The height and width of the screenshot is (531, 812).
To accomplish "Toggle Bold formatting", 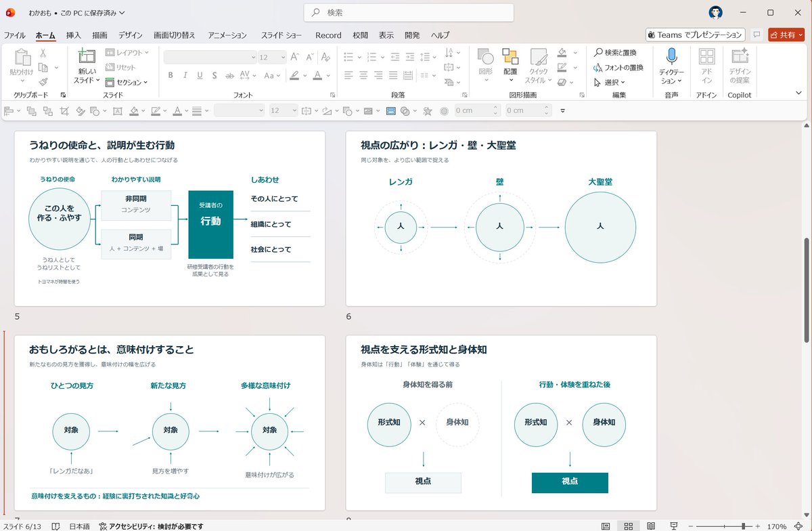I will [171, 75].
